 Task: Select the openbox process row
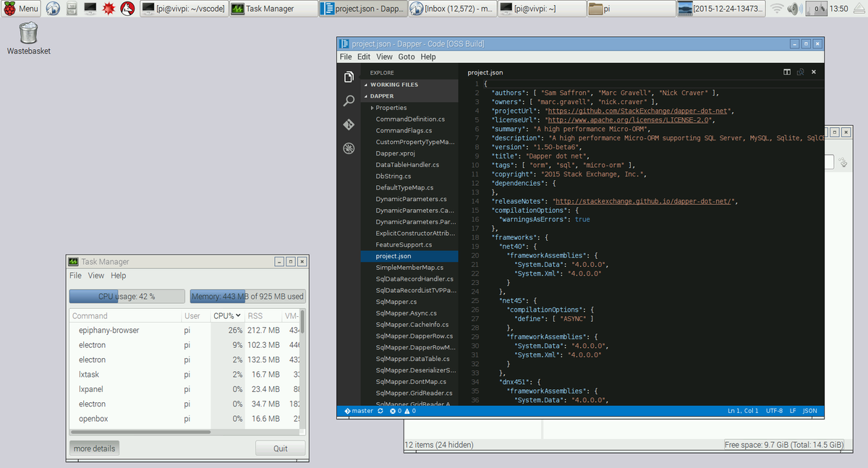pos(184,419)
